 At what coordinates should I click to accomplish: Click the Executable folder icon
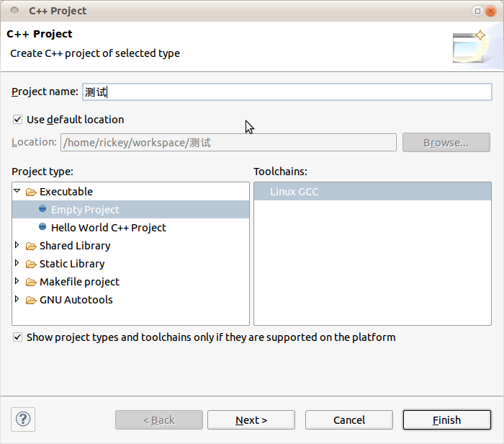31,192
